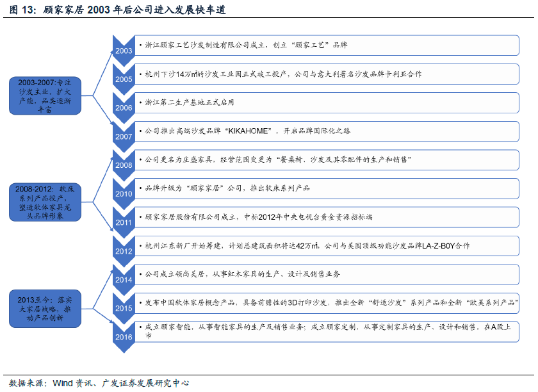This screenshot has height=392, width=538.
Task: Click the 2015 year chevron marker
Action: point(124,308)
